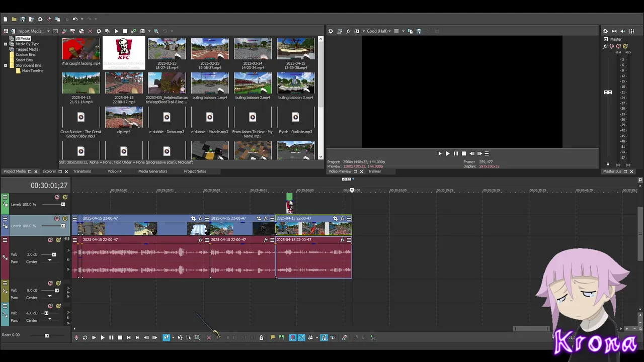The height and width of the screenshot is (362, 644).
Task: Save snapshot to file in preview toolbar
Action: coord(419,31)
